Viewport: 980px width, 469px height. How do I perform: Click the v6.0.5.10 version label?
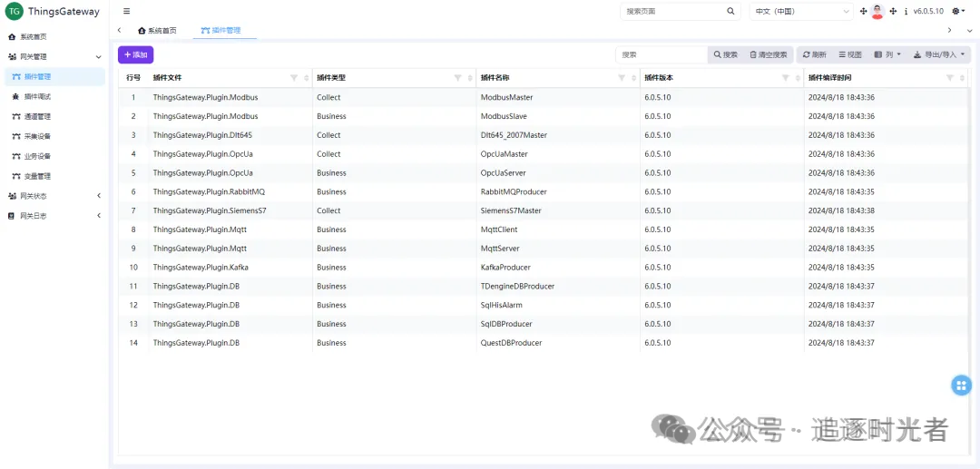click(x=928, y=11)
